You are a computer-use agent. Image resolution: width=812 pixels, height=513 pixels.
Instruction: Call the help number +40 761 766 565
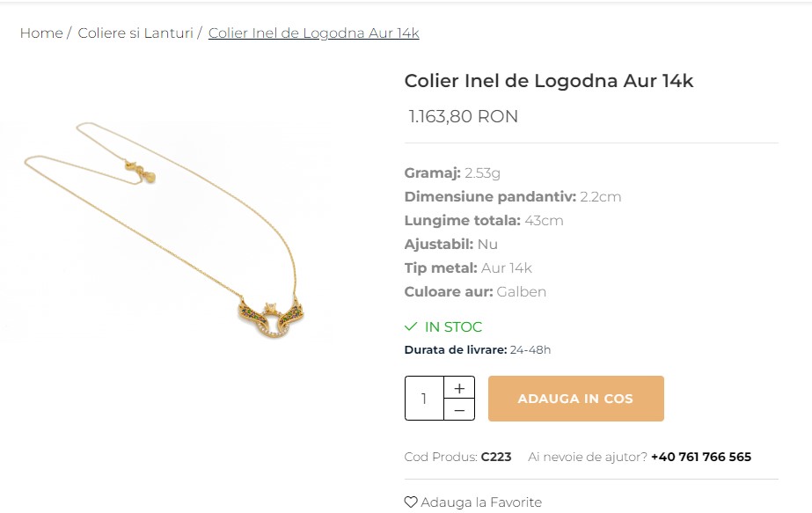(700, 457)
